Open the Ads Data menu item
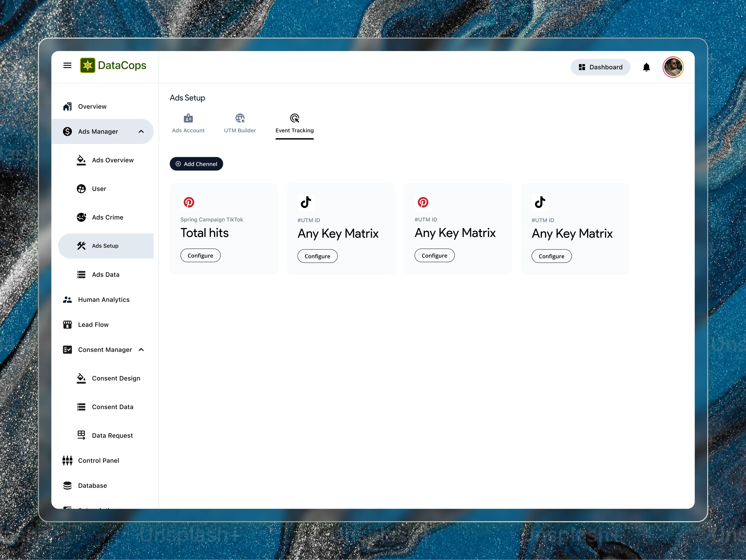Image resolution: width=746 pixels, height=560 pixels. click(105, 274)
